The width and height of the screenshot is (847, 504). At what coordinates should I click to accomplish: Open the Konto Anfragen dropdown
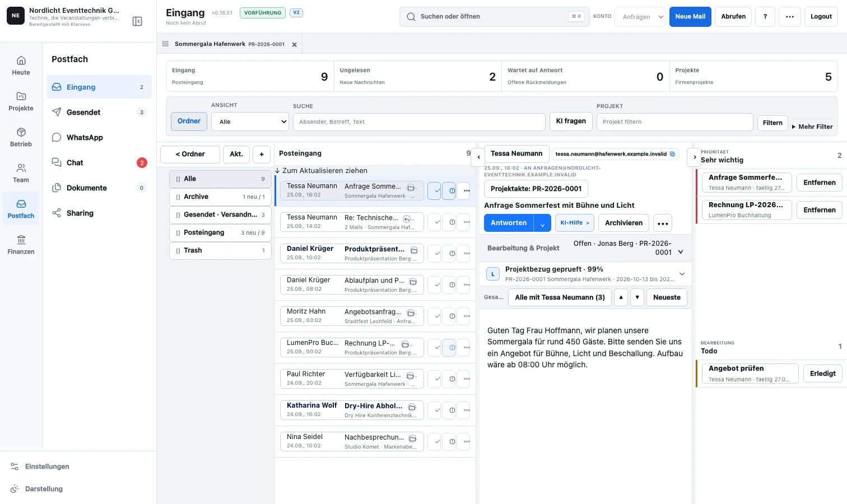point(640,17)
